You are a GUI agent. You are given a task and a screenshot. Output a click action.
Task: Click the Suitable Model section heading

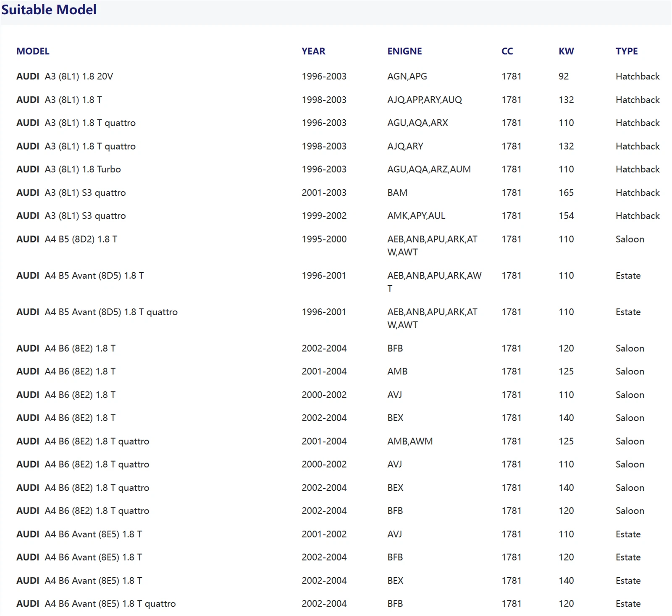click(49, 10)
